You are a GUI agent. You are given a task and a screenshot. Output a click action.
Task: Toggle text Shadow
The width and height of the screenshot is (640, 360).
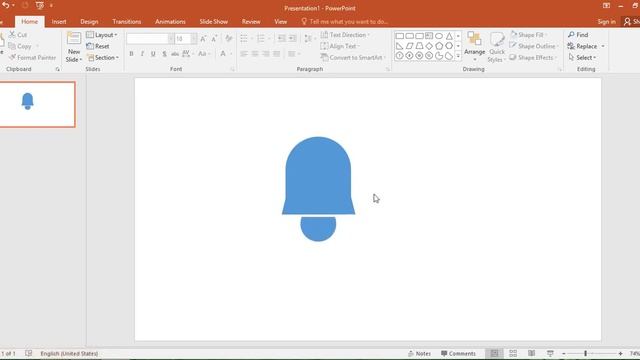click(164, 54)
